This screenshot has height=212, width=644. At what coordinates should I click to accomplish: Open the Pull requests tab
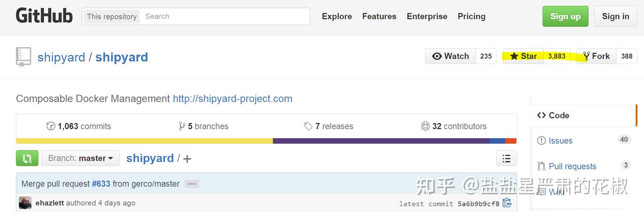(572, 166)
